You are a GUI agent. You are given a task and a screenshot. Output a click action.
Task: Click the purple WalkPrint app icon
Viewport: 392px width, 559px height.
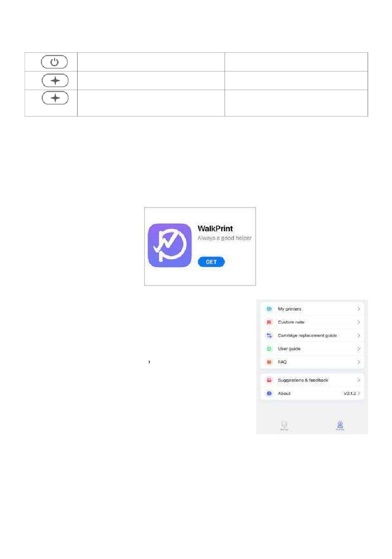170,245
